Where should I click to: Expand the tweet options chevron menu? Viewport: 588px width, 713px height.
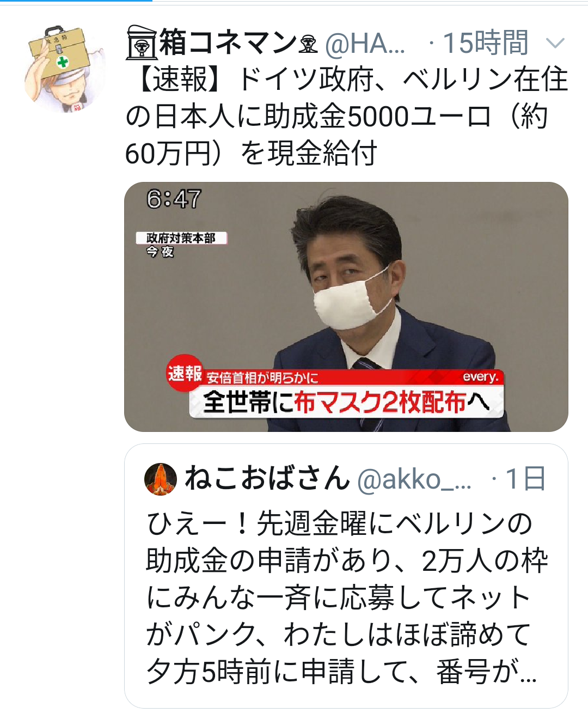coord(554,44)
